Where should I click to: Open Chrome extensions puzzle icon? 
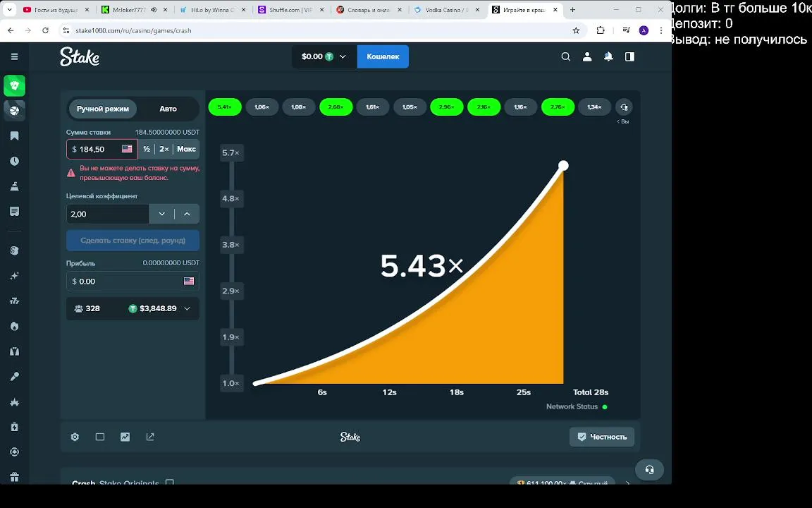pos(601,30)
